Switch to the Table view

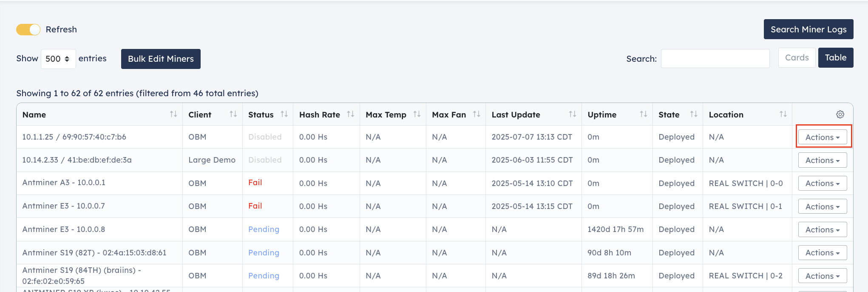pyautogui.click(x=836, y=57)
